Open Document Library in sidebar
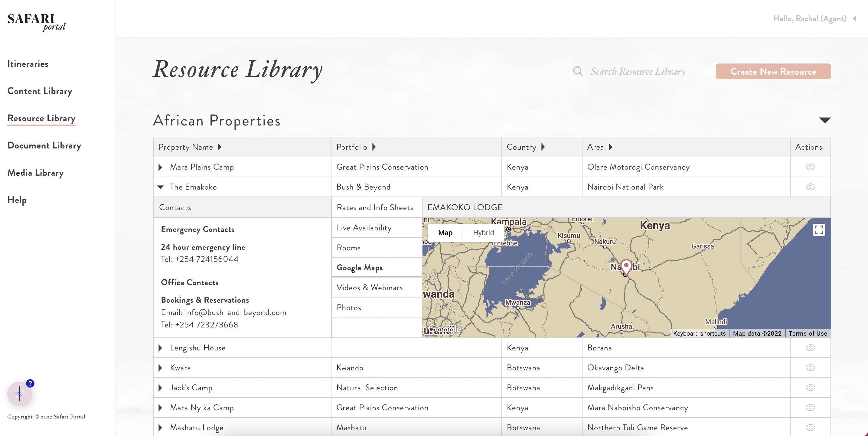Image resolution: width=868 pixels, height=436 pixels. click(x=44, y=145)
